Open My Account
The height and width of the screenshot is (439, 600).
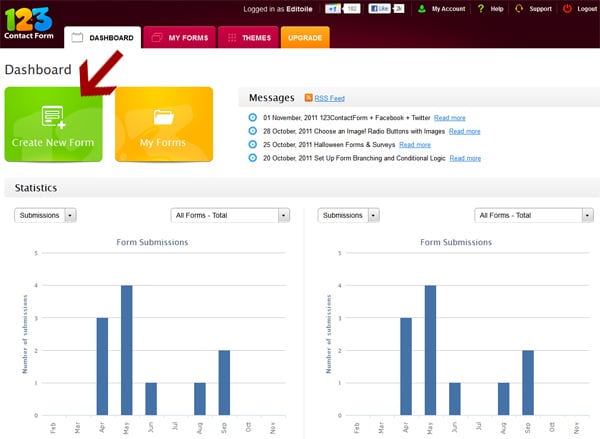[x=448, y=9]
